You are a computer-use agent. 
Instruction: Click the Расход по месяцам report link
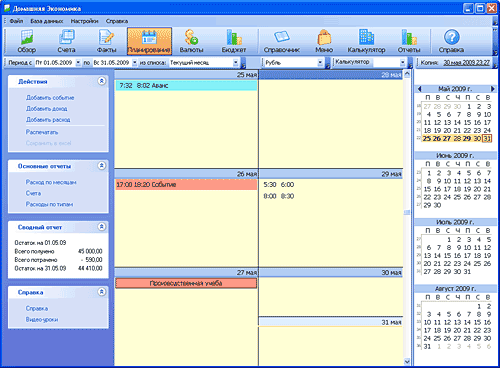pos(51,182)
